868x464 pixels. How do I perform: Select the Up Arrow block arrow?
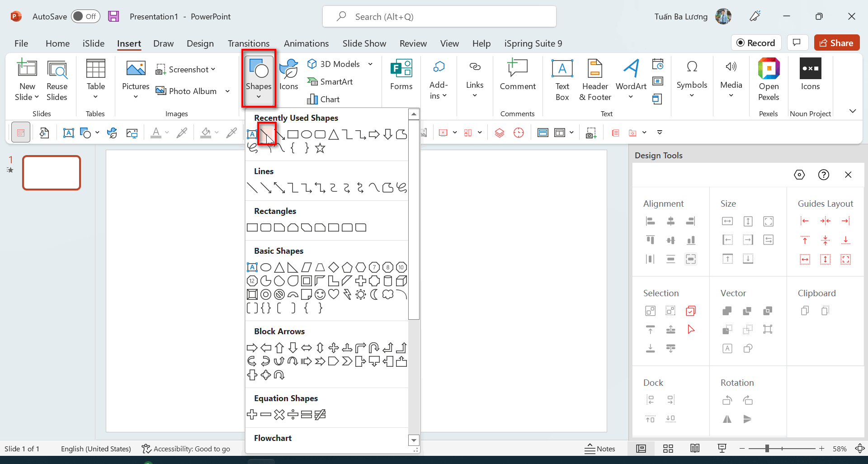(x=279, y=348)
